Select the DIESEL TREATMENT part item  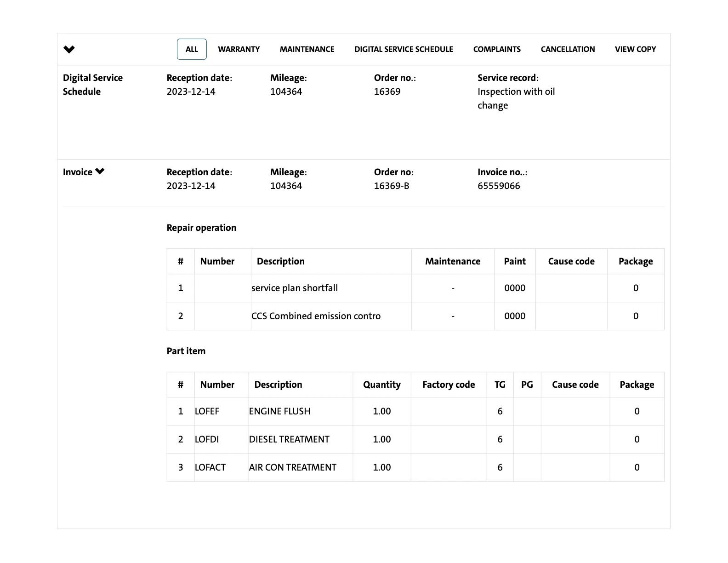(x=289, y=439)
